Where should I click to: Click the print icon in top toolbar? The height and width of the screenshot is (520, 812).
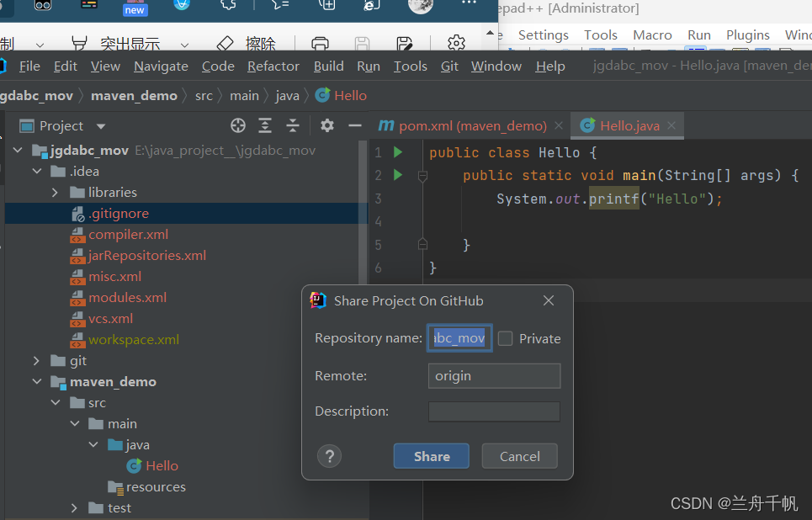tap(320, 44)
